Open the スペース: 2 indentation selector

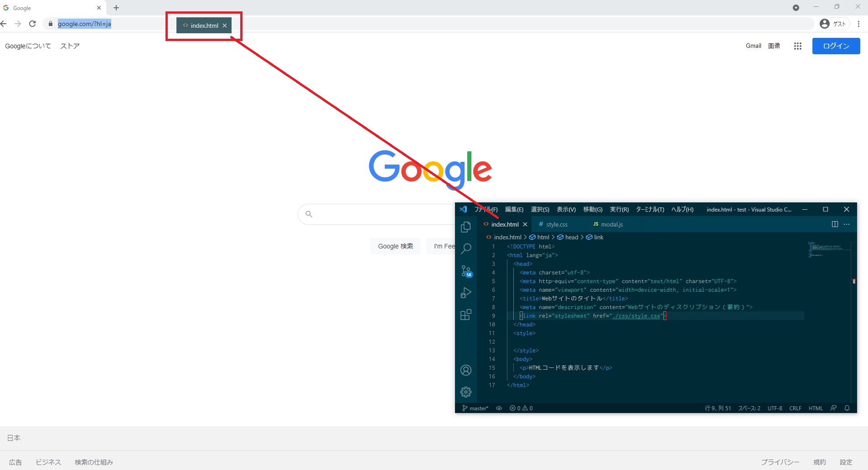click(749, 408)
